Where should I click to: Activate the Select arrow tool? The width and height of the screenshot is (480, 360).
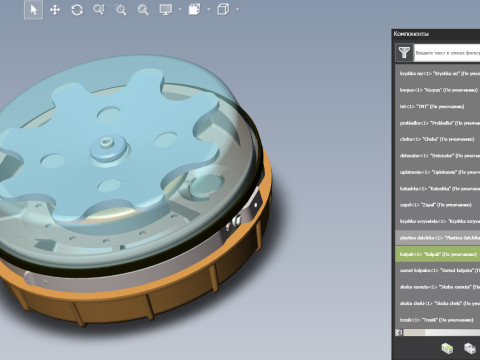[x=33, y=10]
